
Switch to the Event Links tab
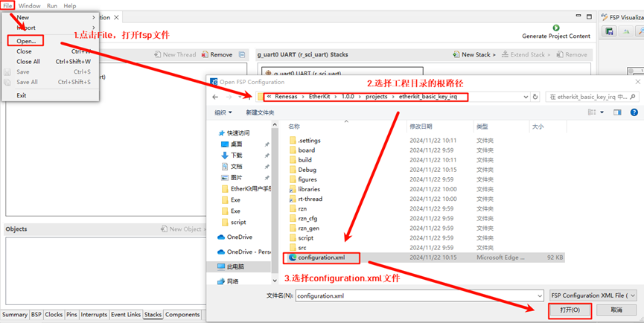click(126, 314)
